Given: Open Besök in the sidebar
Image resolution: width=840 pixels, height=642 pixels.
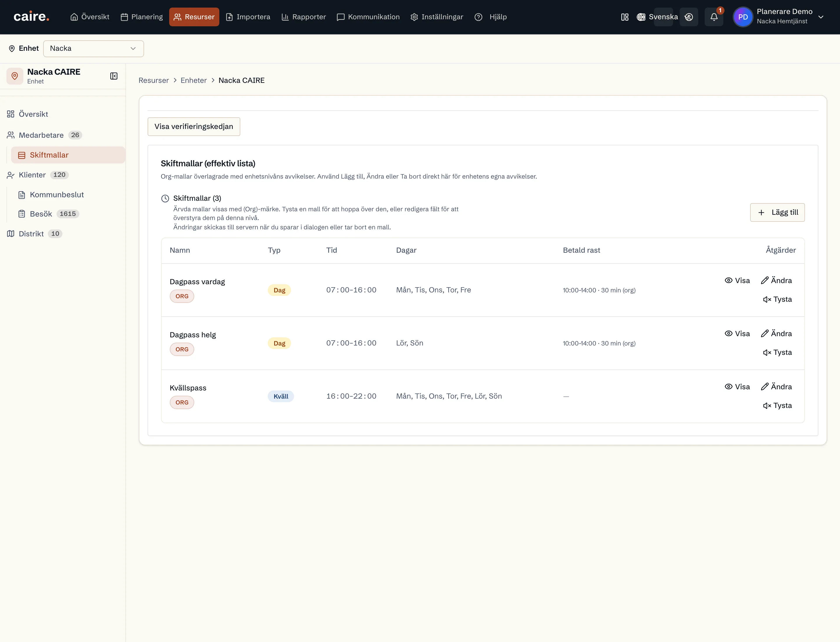Looking at the screenshot, I should click(41, 214).
